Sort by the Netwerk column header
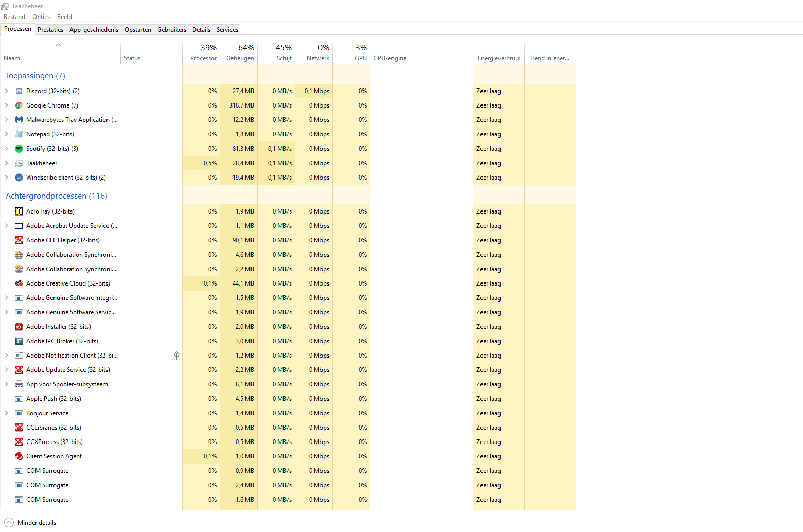803x532 pixels. 314,53
